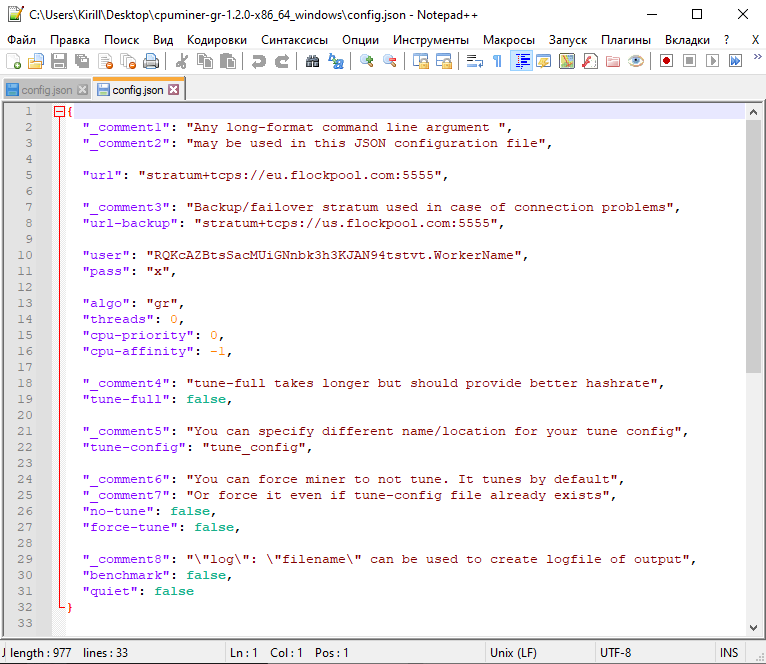Click the "url" stratum eu.flockpool.com line
Image resolution: width=766 pixels, height=664 pixels.
coord(265,175)
